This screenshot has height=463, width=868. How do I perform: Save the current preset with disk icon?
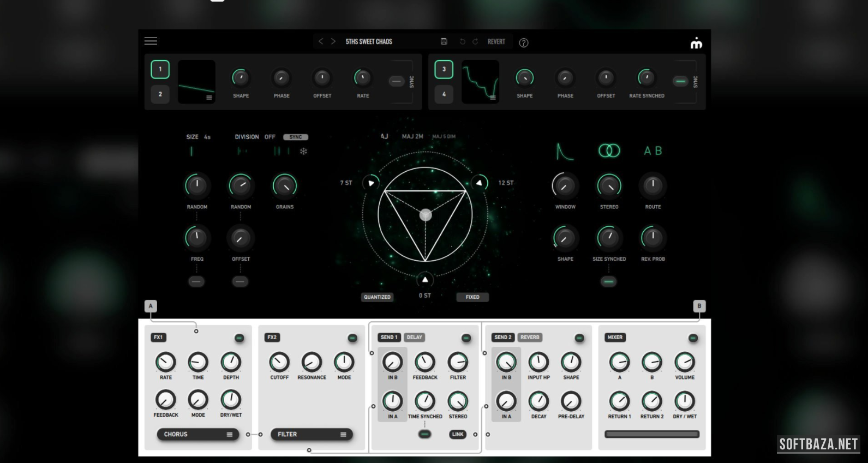click(x=444, y=41)
